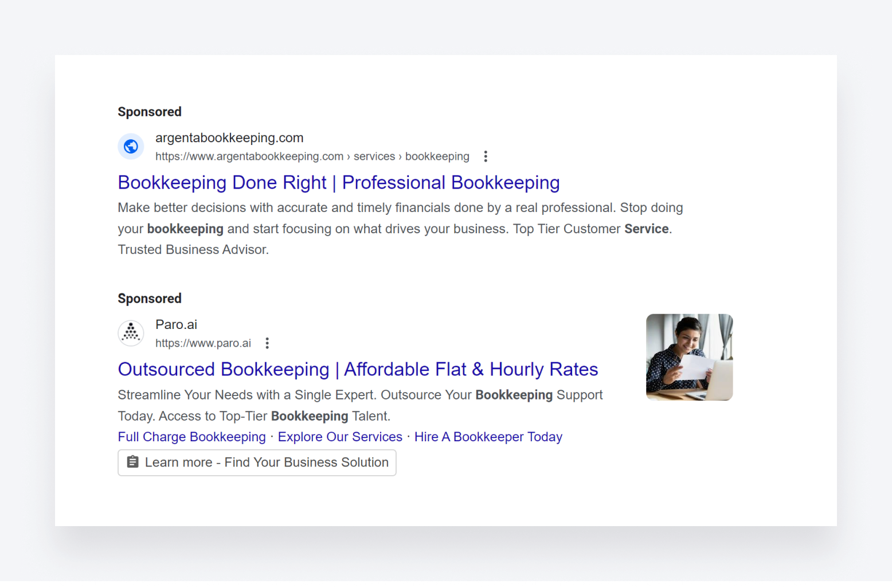This screenshot has width=892, height=588.
Task: Click the clipboard icon in the Learn more button
Action: coord(132,462)
